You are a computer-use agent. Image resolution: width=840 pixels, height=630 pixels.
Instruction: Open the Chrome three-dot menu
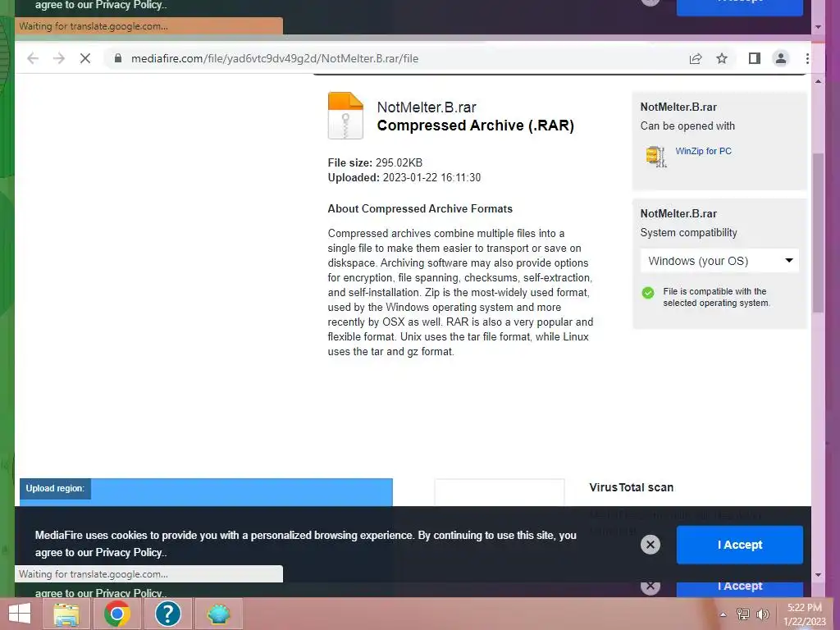pos(807,58)
